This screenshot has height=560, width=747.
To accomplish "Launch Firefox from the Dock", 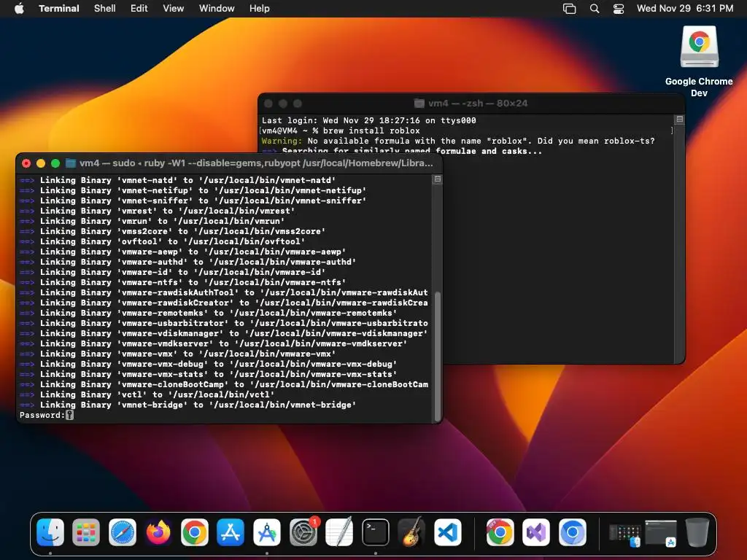I will click(158, 532).
